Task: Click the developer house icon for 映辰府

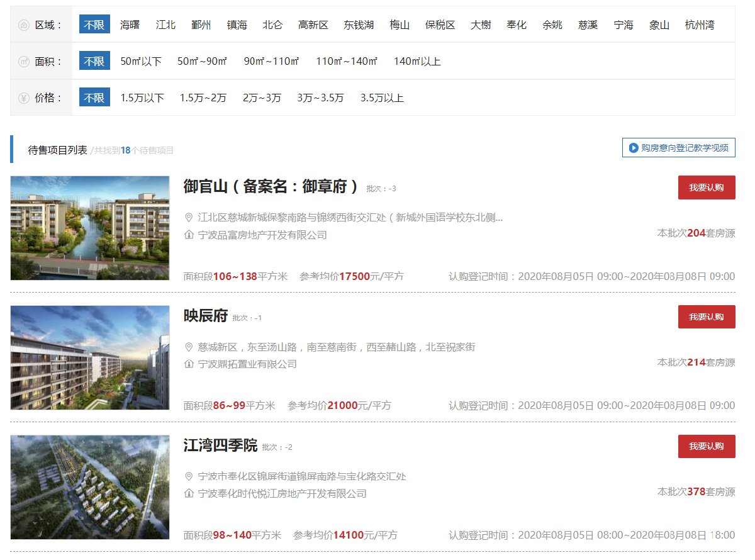Action: click(x=188, y=364)
